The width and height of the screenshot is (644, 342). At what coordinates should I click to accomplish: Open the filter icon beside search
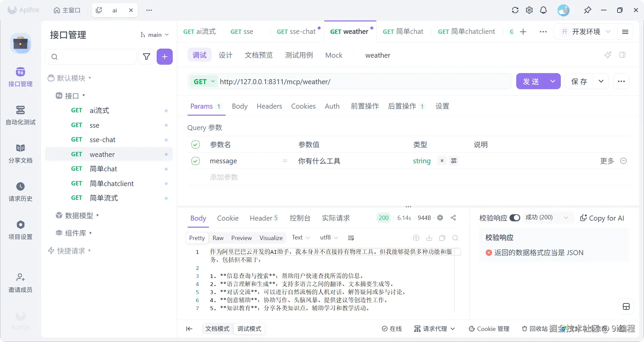tap(147, 57)
